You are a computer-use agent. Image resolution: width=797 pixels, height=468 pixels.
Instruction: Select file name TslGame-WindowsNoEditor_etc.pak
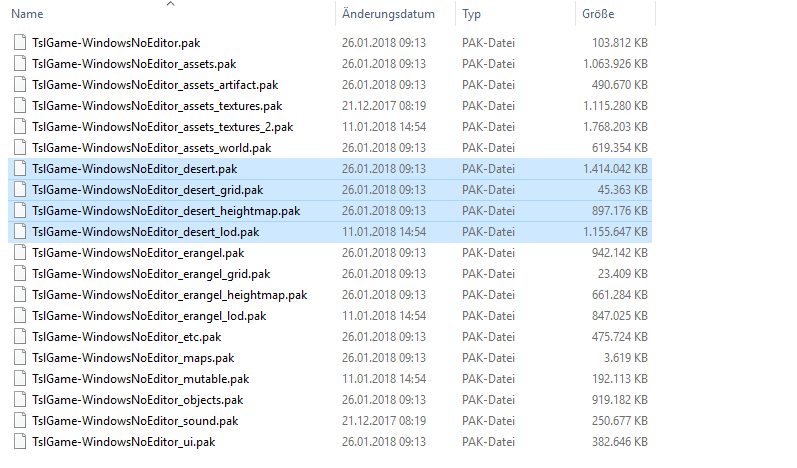127,337
